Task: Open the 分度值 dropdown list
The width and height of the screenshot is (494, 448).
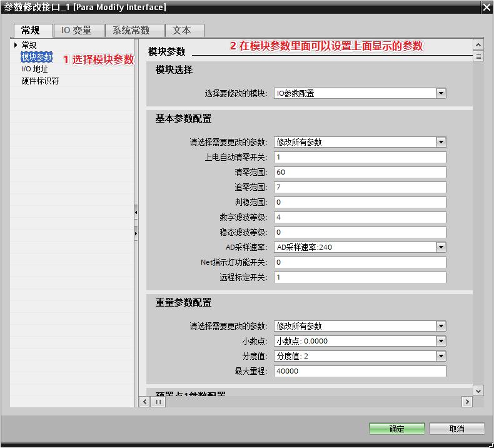Action: 441,356
